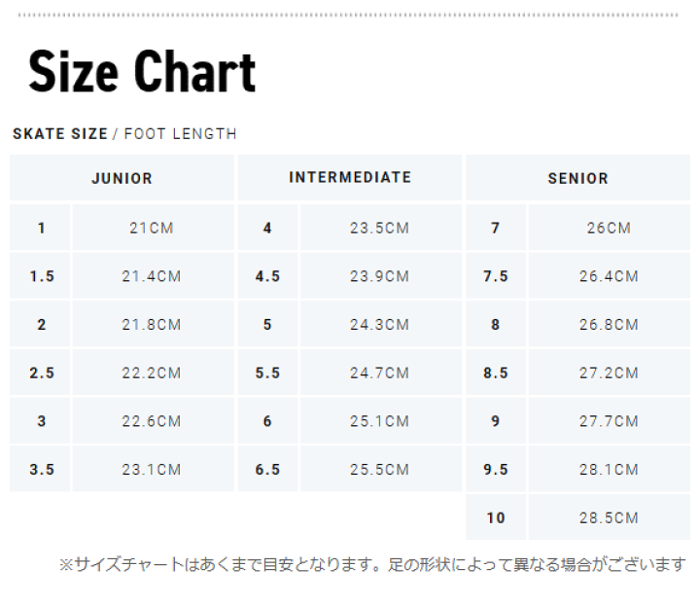Click the 21.4CM foot length cell
This screenshot has height=604, width=700.
point(154,275)
